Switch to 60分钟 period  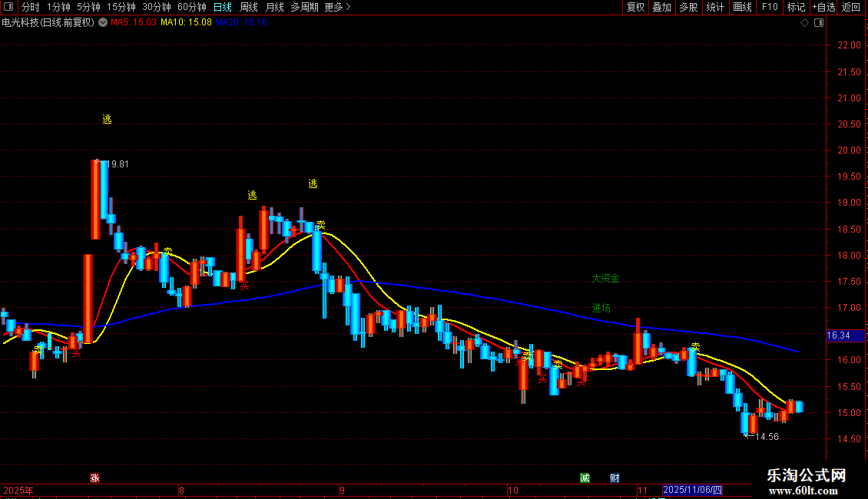tap(192, 7)
